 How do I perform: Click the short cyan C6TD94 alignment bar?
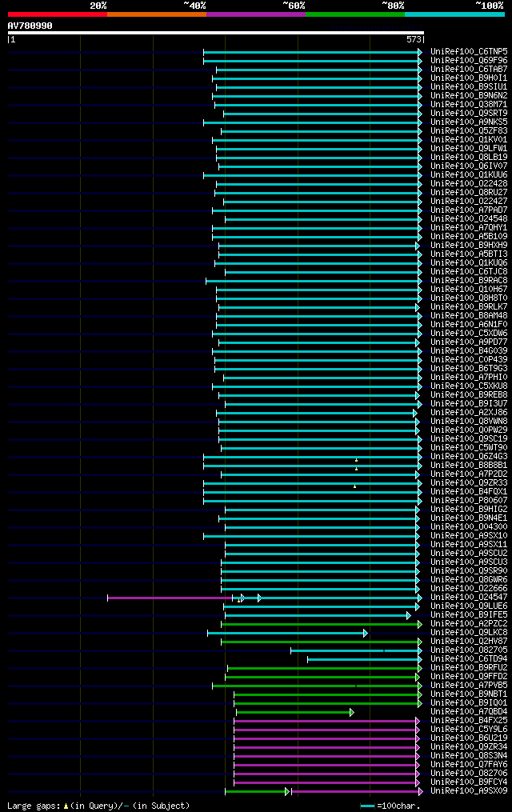[x=364, y=660]
